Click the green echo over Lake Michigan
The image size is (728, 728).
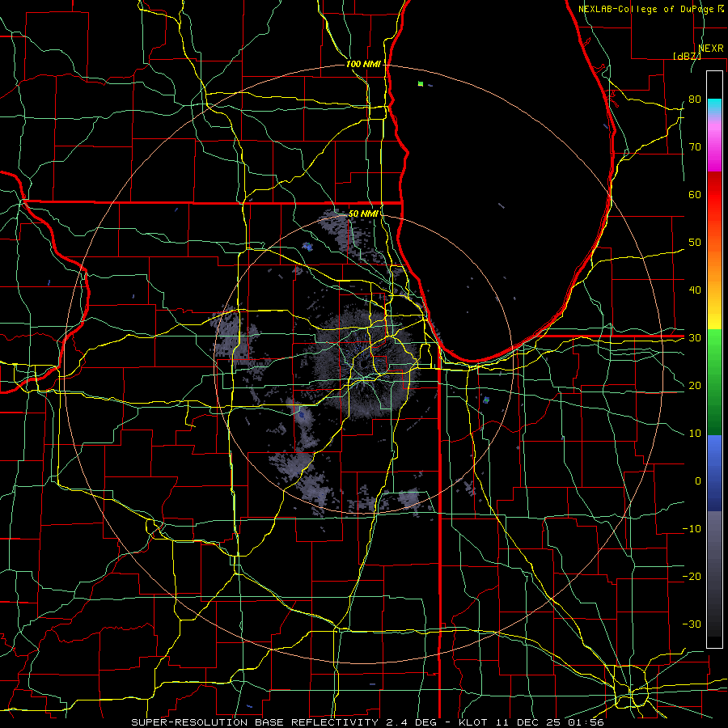click(x=421, y=84)
